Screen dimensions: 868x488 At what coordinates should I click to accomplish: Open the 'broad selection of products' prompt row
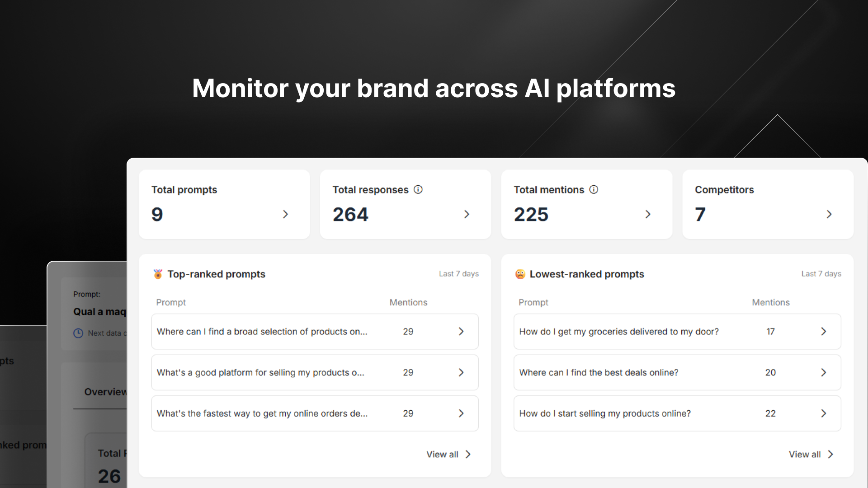click(x=262, y=332)
